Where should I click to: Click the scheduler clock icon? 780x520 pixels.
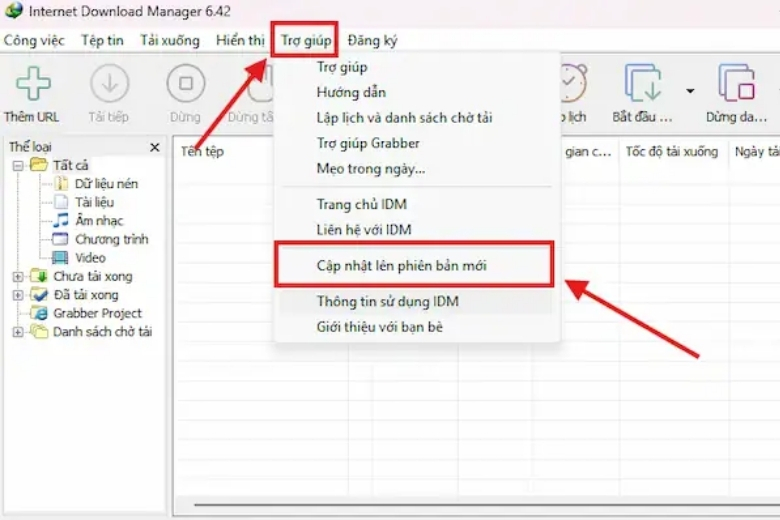coord(573,83)
